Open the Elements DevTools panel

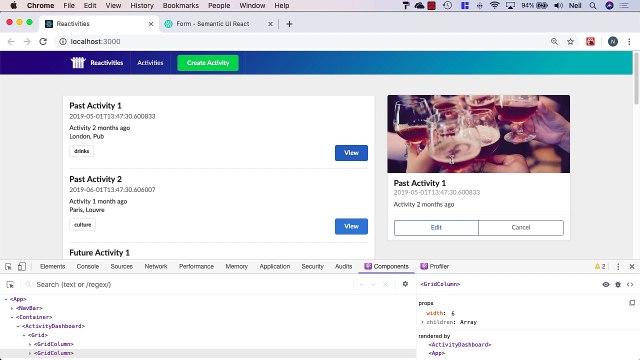(x=53, y=267)
